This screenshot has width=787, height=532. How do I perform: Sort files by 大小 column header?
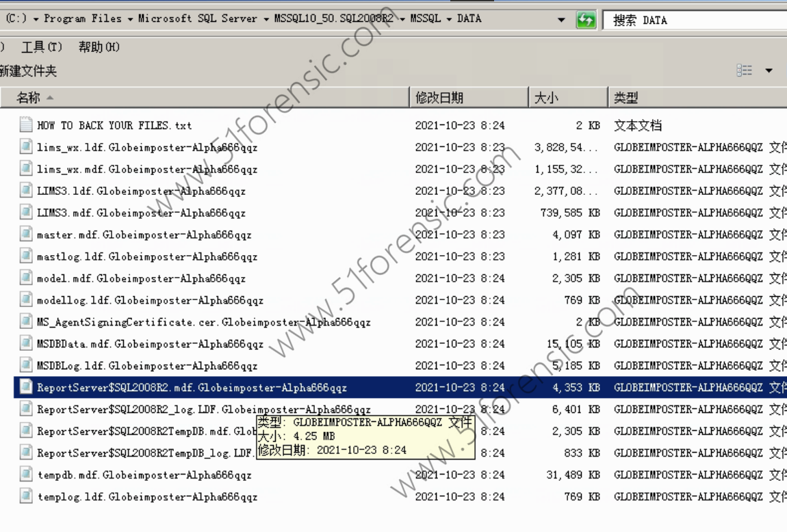[x=546, y=98]
